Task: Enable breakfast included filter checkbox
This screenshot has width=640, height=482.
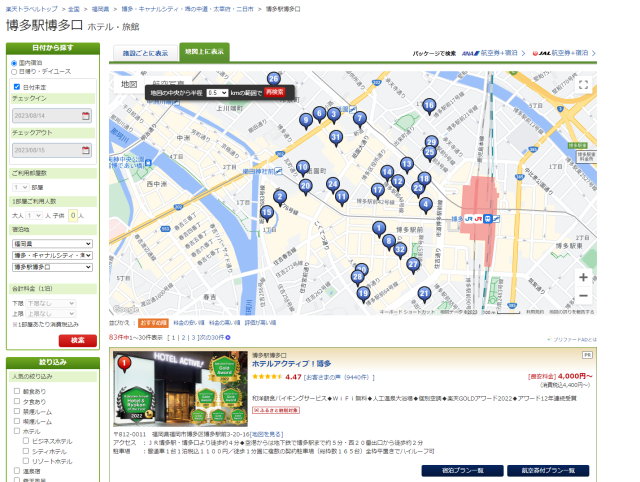Action: [17, 391]
